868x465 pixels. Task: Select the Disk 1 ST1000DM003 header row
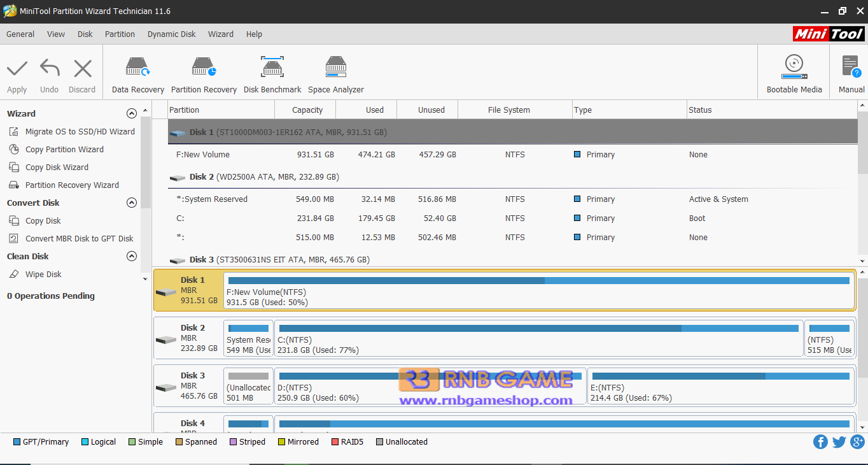click(513, 132)
